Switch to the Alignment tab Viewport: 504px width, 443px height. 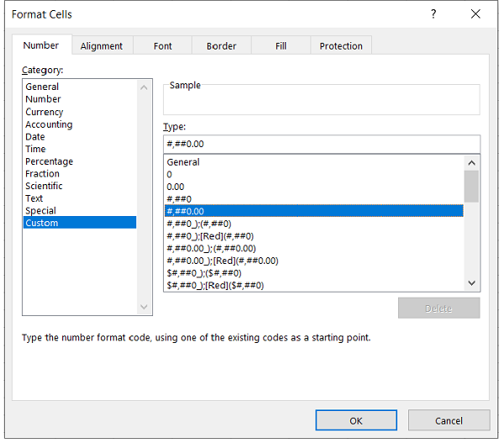coord(102,46)
